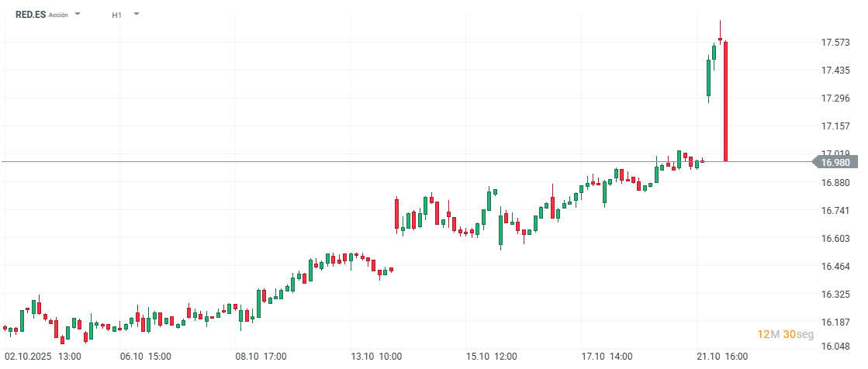Select the 02.10.2025 13:00 time label
Viewport: 868px width, 369px height.
43,357
